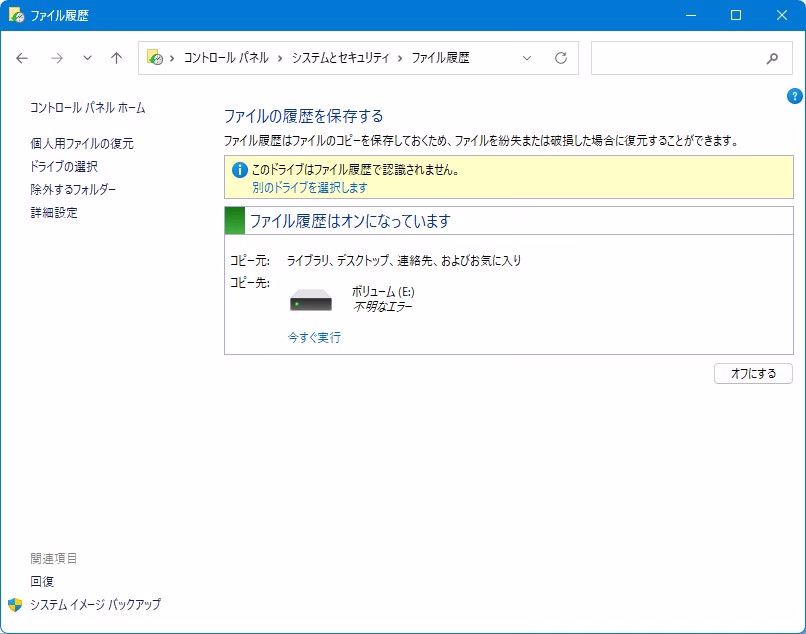Click the refresh button in address bar
The width and height of the screenshot is (806, 634).
pos(561,58)
